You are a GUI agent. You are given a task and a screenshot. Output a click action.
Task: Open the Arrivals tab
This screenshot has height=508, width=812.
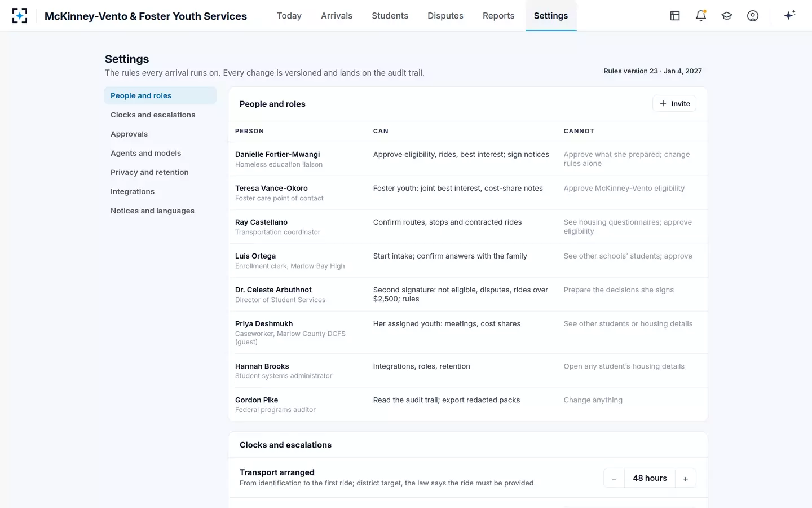tap(337, 16)
